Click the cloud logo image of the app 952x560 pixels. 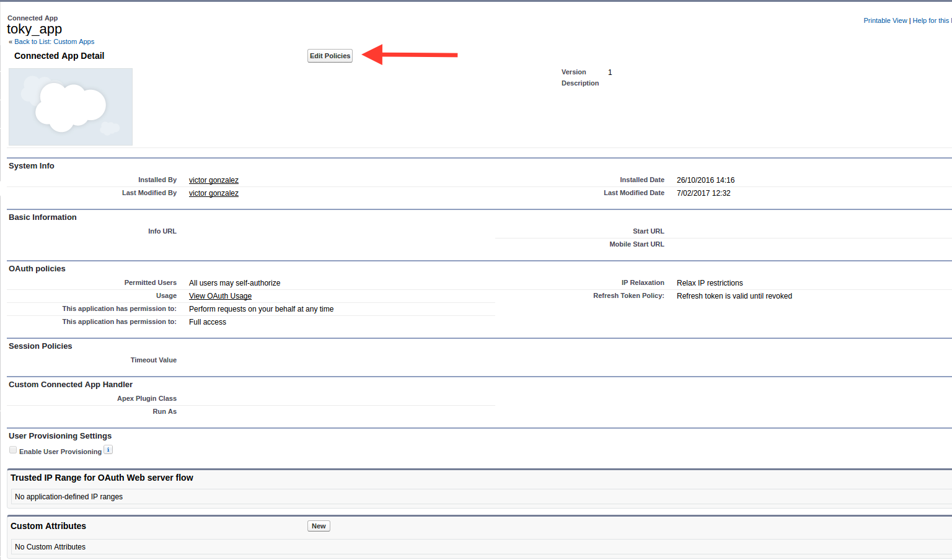tap(71, 107)
